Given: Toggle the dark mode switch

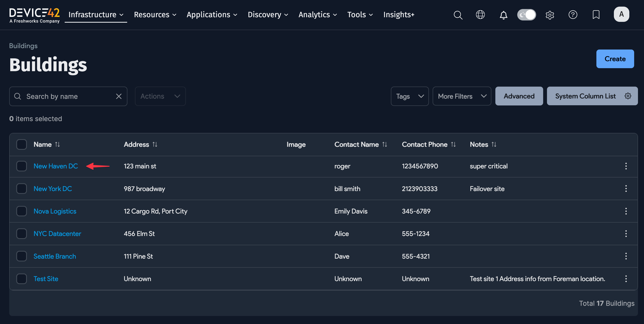Looking at the screenshot, I should point(526,15).
